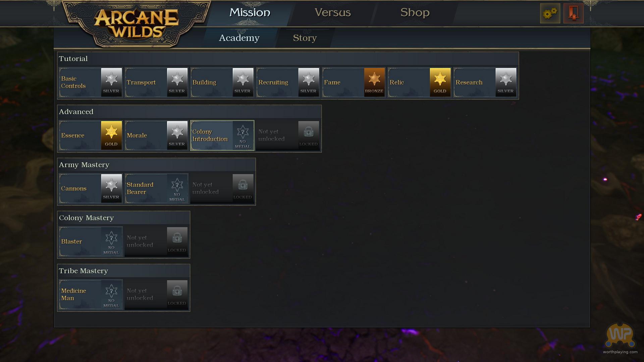The width and height of the screenshot is (644, 362).
Task: Open the Shop tab
Action: (x=415, y=12)
